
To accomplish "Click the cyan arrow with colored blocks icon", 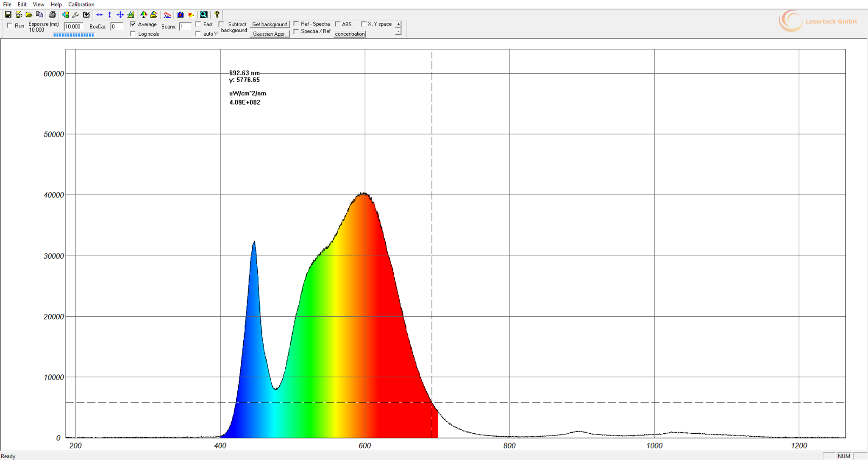I will click(65, 15).
